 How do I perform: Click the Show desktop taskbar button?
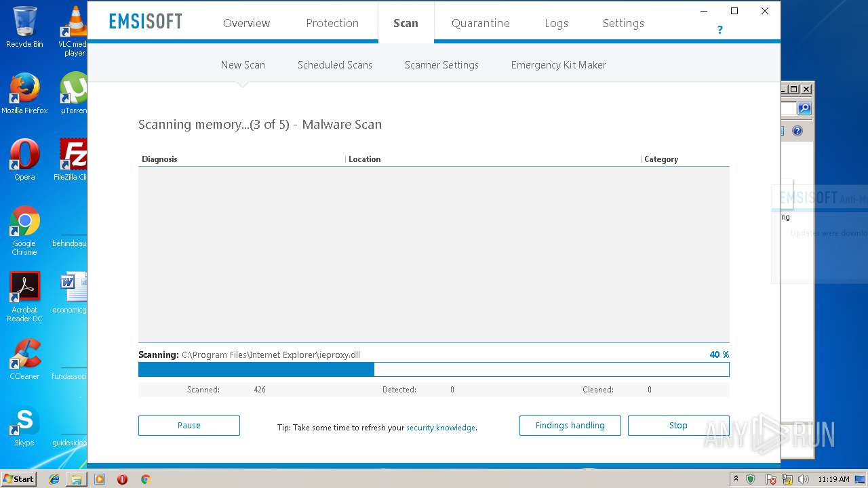861,479
